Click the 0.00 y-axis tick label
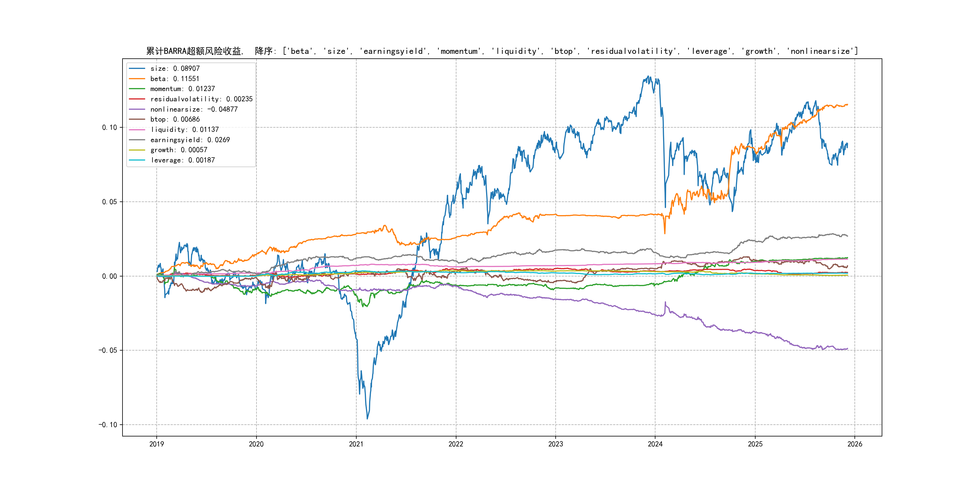 point(109,276)
